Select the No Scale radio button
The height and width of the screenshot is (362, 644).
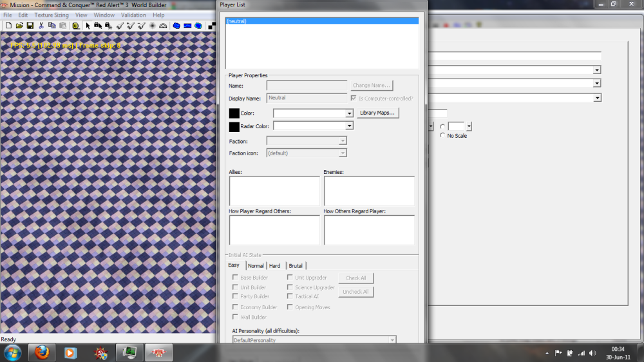point(442,136)
